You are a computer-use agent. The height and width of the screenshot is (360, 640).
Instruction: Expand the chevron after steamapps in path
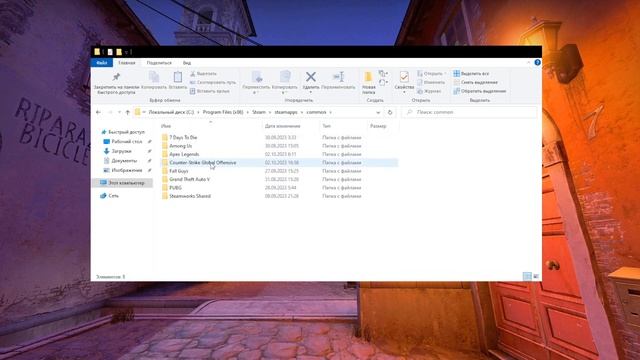point(302,112)
